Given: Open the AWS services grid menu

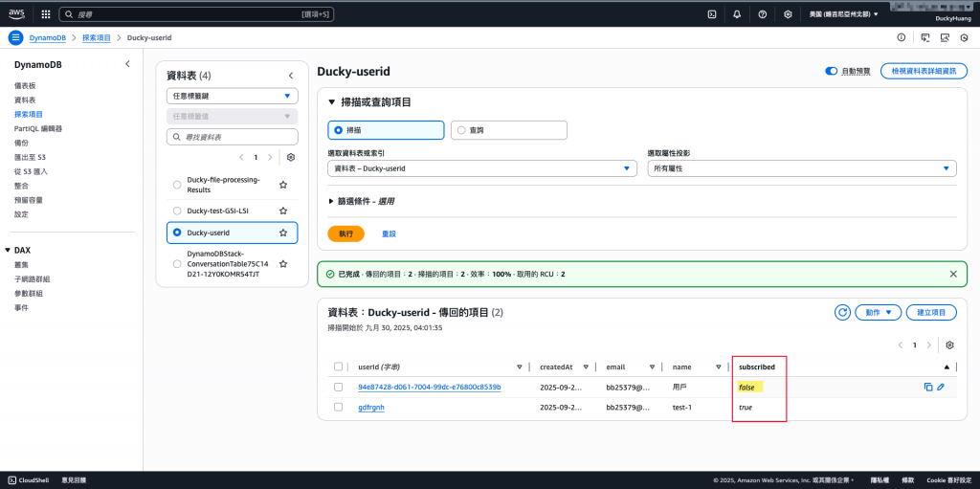Looking at the screenshot, I should pyautogui.click(x=46, y=13).
